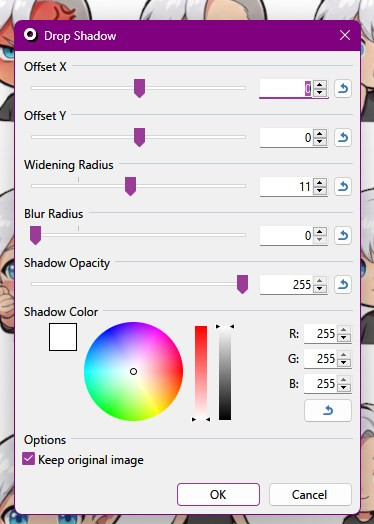Increase Widening Radius with up arrow
Viewport: 374px width, 524px height.
pyautogui.click(x=320, y=183)
